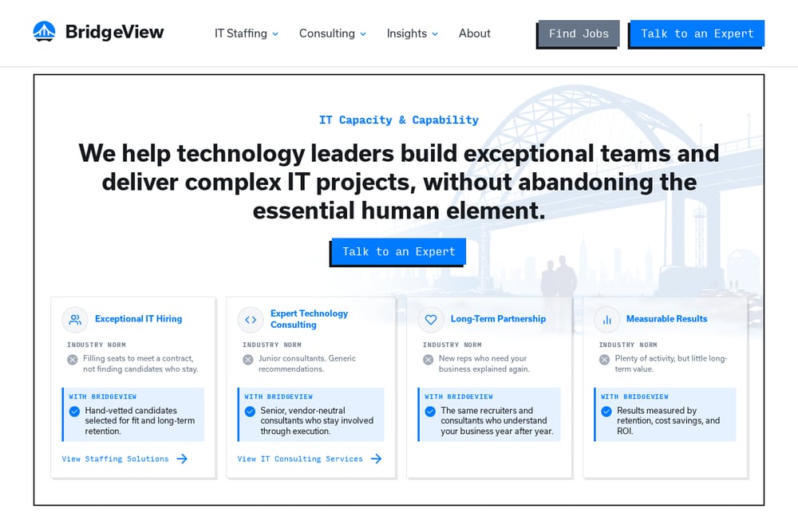Click the X icon beside Plenty of activity

[x=604, y=360]
